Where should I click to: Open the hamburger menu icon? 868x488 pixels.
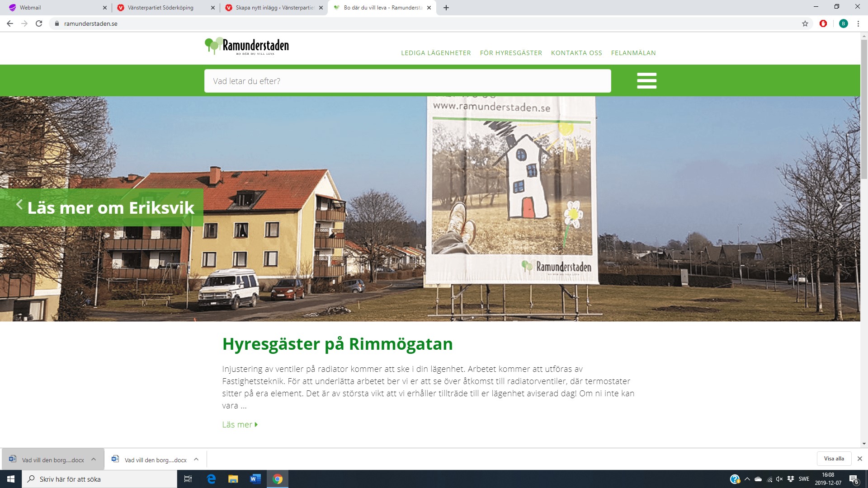click(646, 80)
